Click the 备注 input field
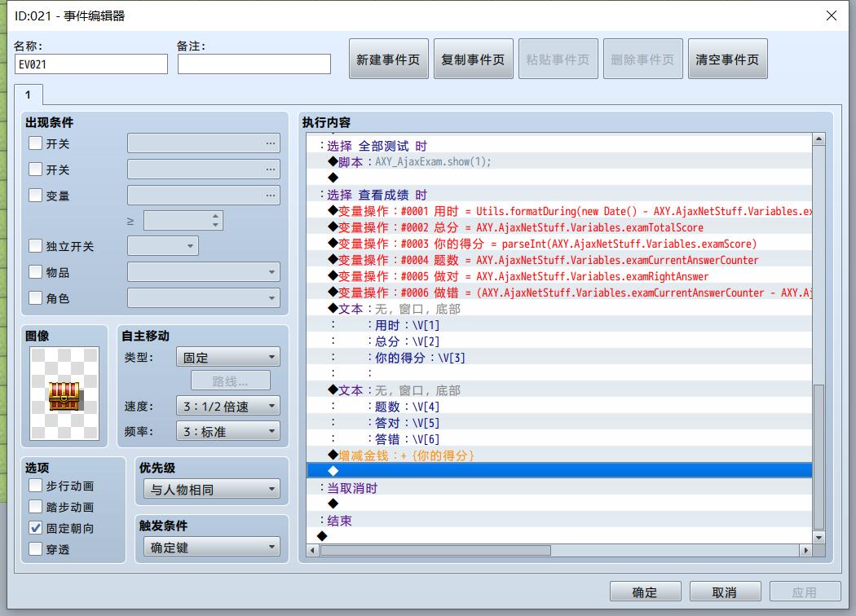The image size is (856, 616). pos(254,64)
